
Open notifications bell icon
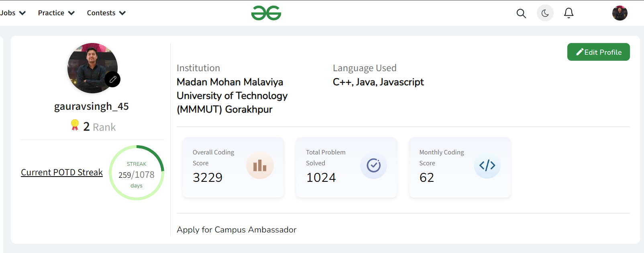tap(569, 13)
